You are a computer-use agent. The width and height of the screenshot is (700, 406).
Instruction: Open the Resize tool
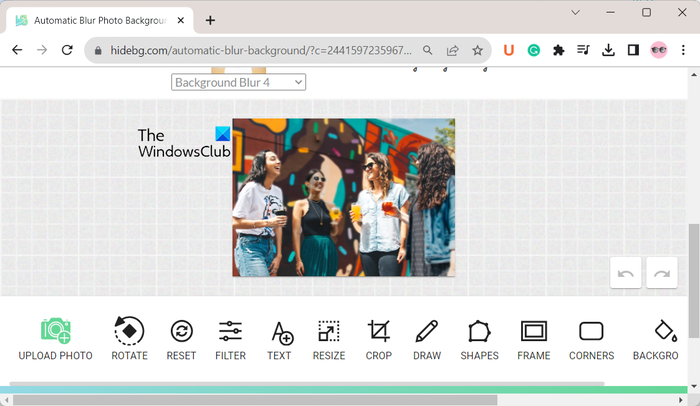pos(329,331)
